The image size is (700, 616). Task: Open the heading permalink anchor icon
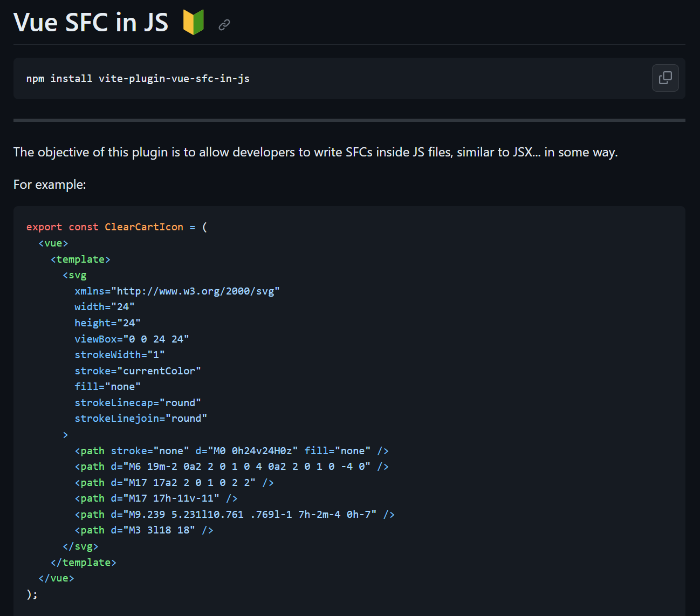coord(224,24)
